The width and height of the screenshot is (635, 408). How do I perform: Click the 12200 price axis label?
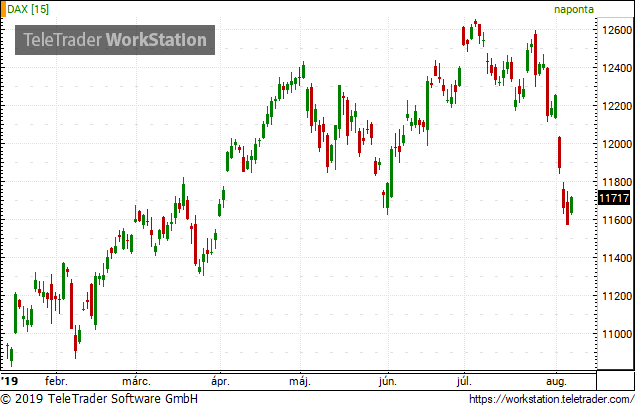click(x=617, y=106)
